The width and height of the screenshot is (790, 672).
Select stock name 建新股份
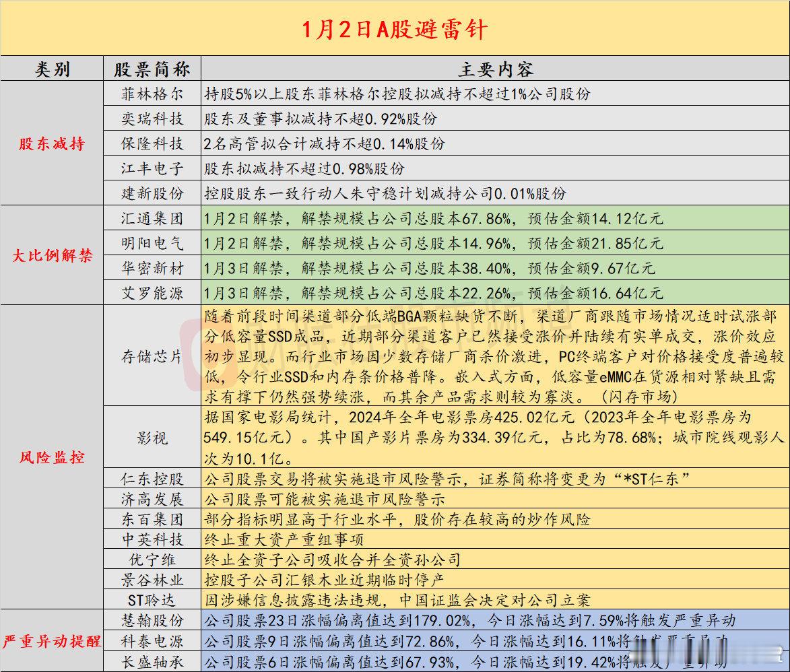[x=152, y=193]
